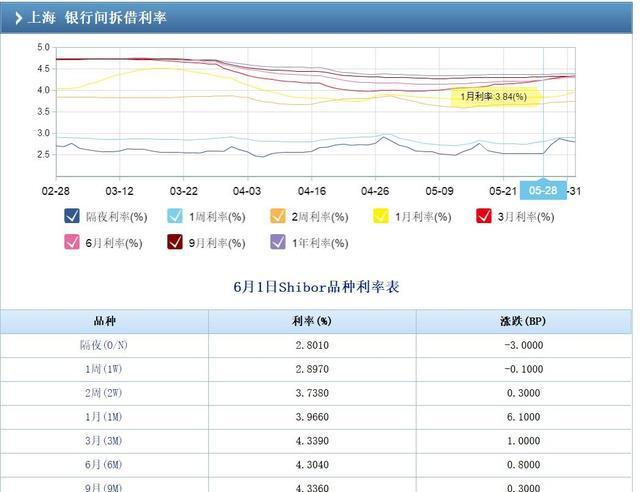The image size is (640, 492).
Task: Select the 2周(2W) table row label
Action: [x=104, y=393]
